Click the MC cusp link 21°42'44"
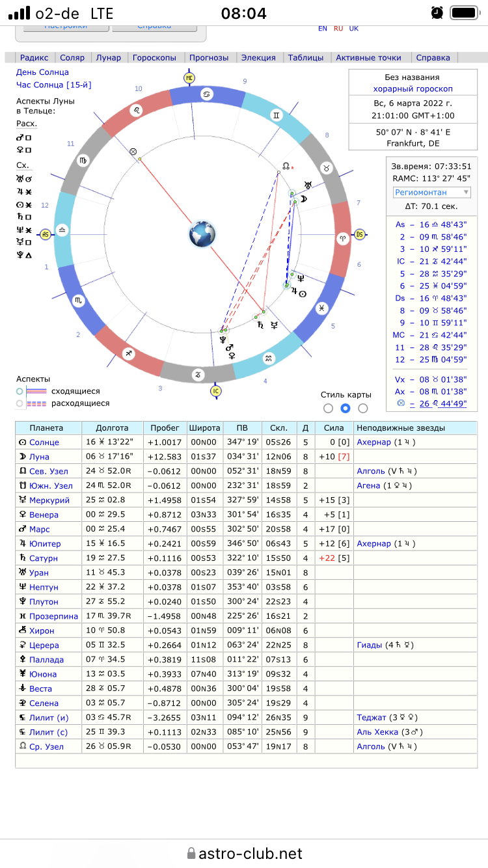Screen dimensions: 488x868 coord(429,335)
